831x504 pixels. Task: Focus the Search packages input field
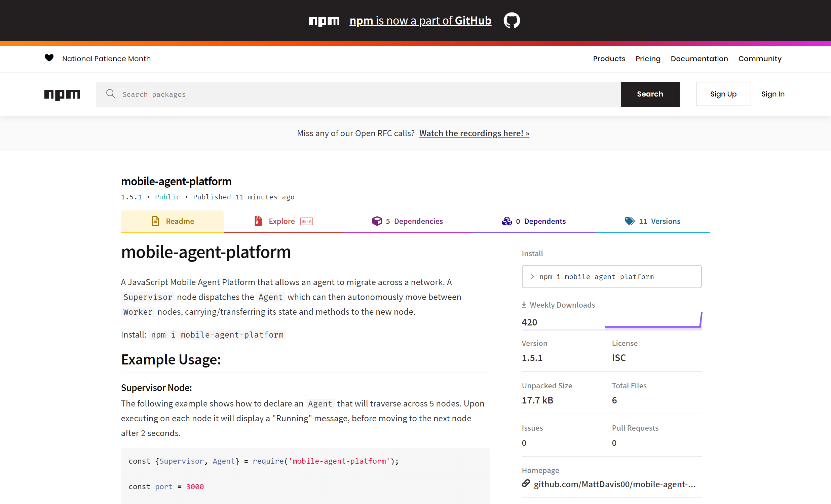[358, 94]
